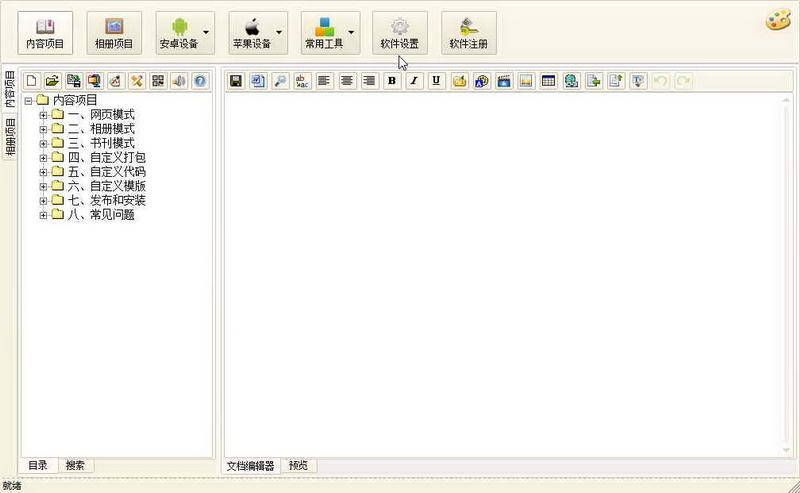Image resolution: width=800 pixels, height=493 pixels.
Task: Click the 软件注册 button
Action: [x=468, y=33]
